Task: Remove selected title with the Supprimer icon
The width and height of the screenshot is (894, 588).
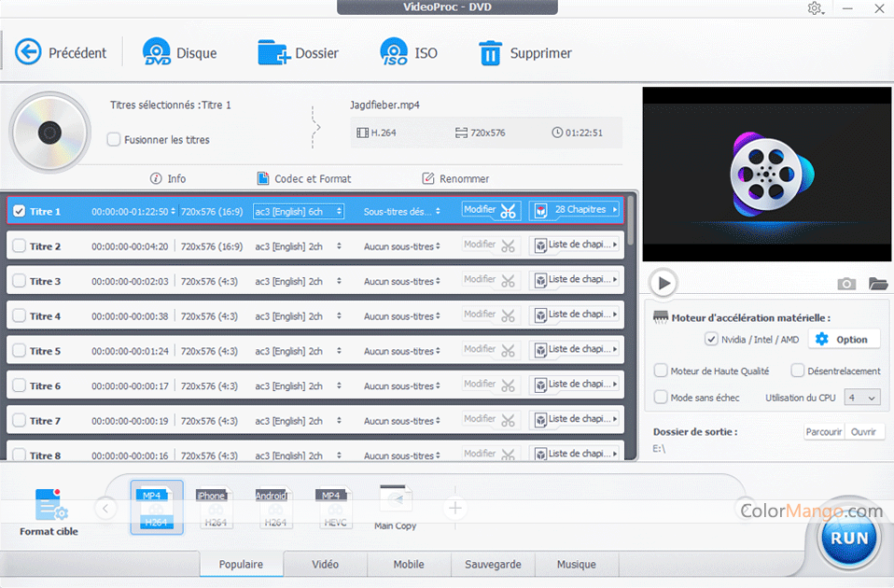Action: [x=492, y=51]
